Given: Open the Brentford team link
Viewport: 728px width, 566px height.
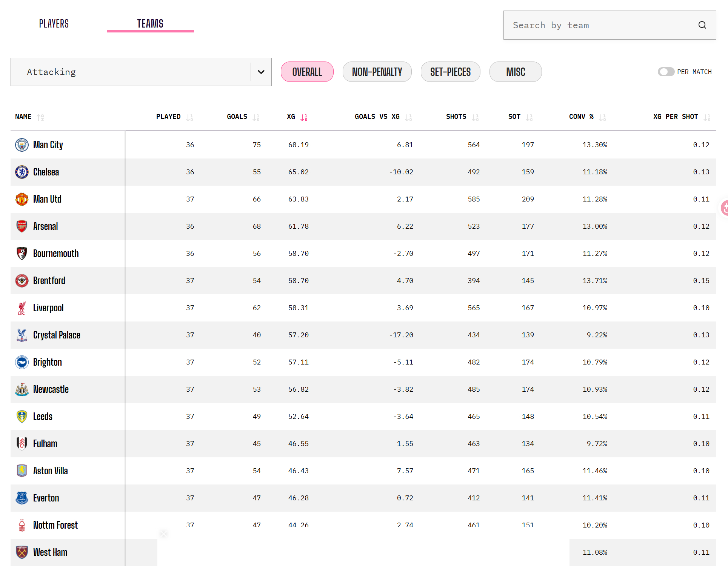Looking at the screenshot, I should click(49, 281).
